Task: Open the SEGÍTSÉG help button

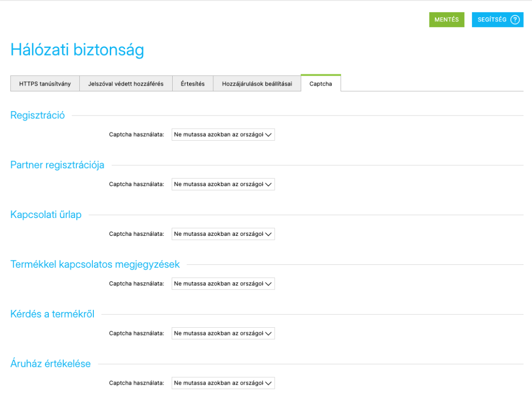Action: 497,20
